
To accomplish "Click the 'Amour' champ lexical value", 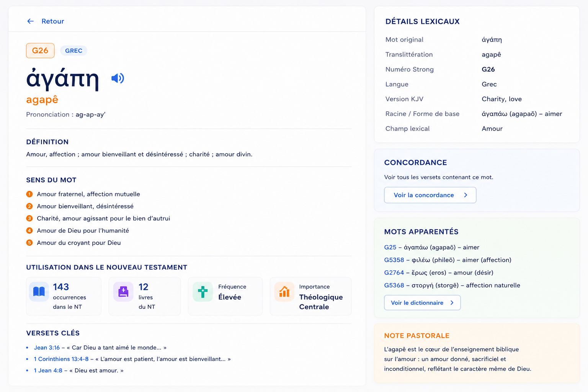I will tap(492, 129).
